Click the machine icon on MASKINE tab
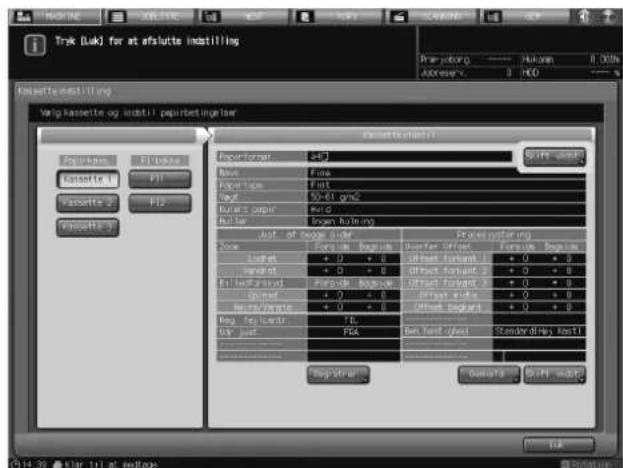This screenshot has width=623, height=468. (x=23, y=17)
